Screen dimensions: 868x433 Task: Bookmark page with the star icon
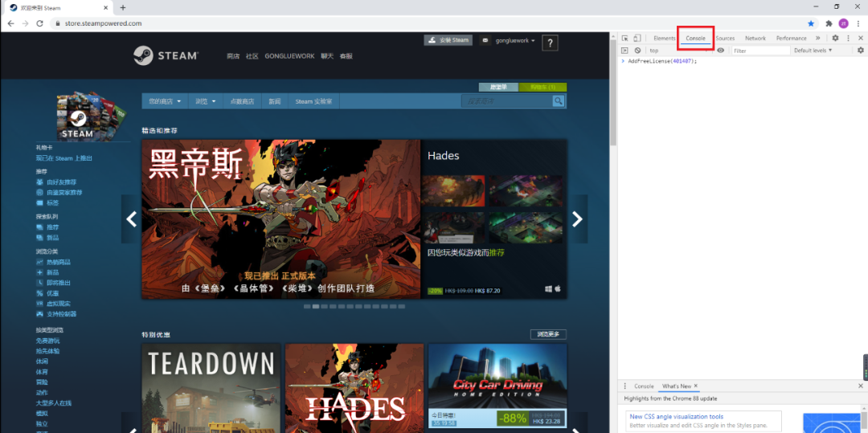point(811,23)
